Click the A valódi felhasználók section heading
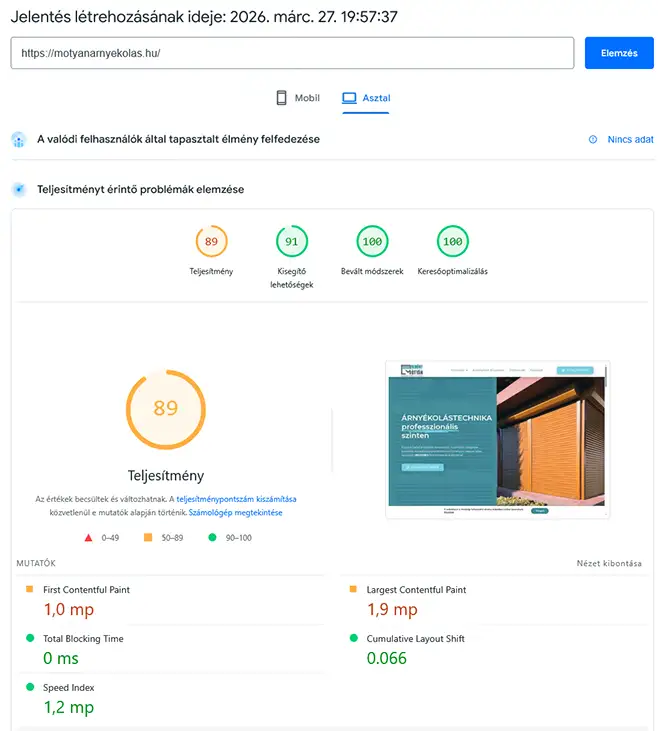Image resolution: width=658 pixels, height=731 pixels. 178,139
